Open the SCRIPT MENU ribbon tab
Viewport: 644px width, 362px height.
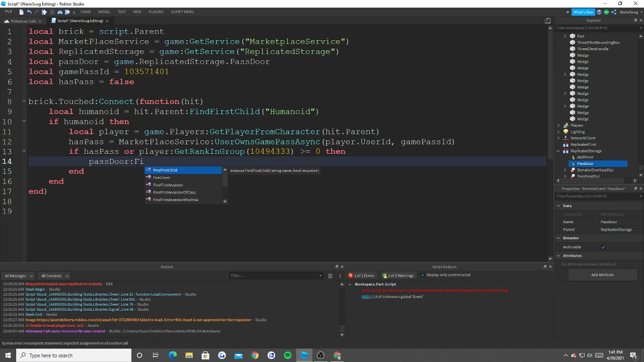point(182,12)
